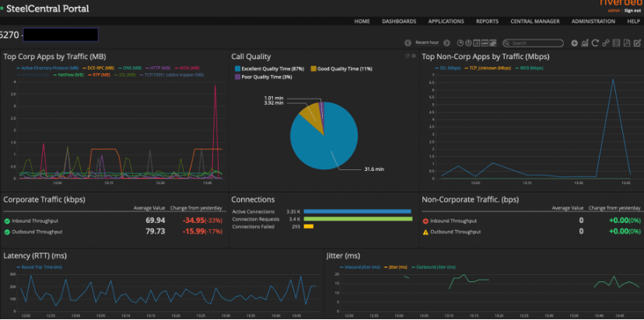This screenshot has height=320, width=644.
Task: Click the layout tiles icon beside search
Action: click(x=493, y=43)
